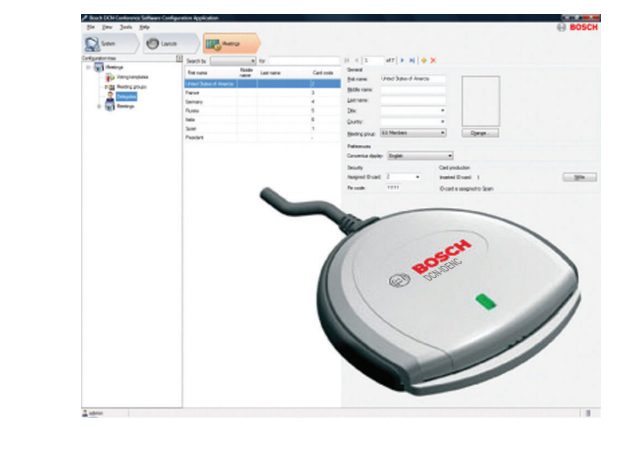Select Voting templates in the tree
Image resolution: width=644 pixels, height=474 pixels.
point(125,77)
